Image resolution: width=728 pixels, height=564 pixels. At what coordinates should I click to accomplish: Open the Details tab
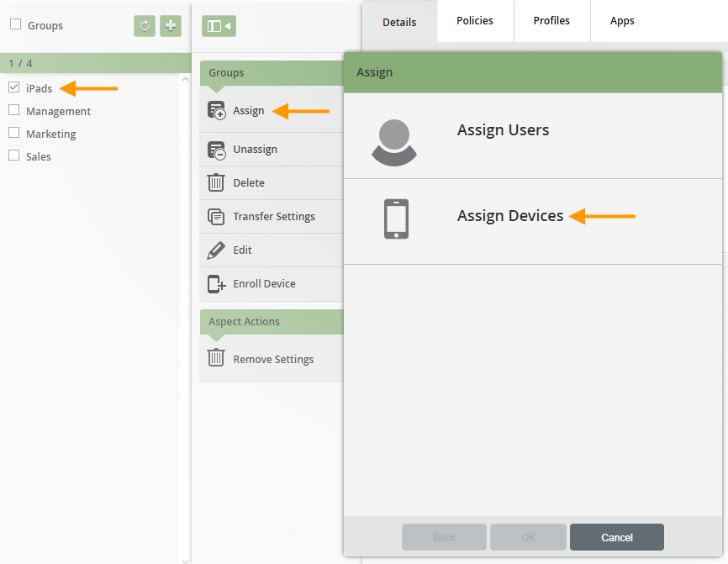tap(399, 22)
